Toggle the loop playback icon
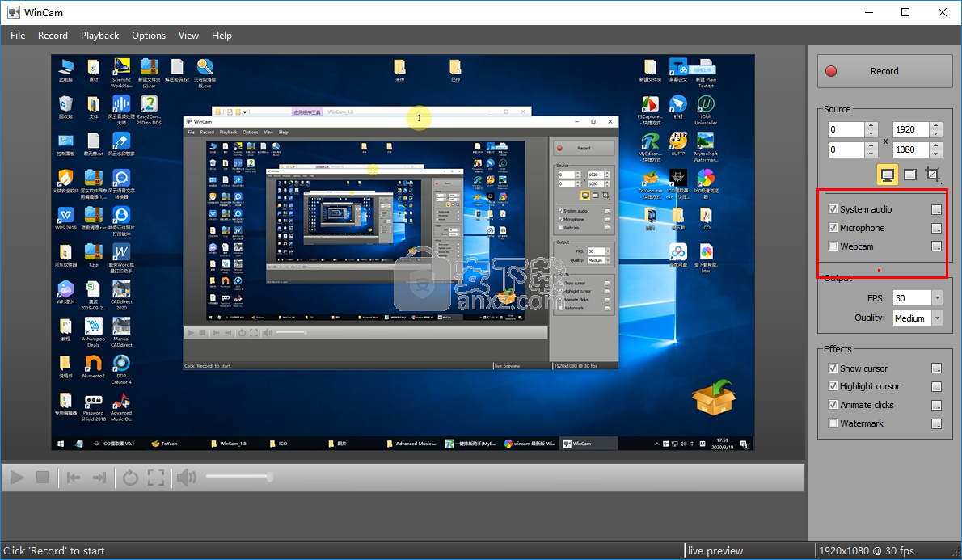 (130, 478)
